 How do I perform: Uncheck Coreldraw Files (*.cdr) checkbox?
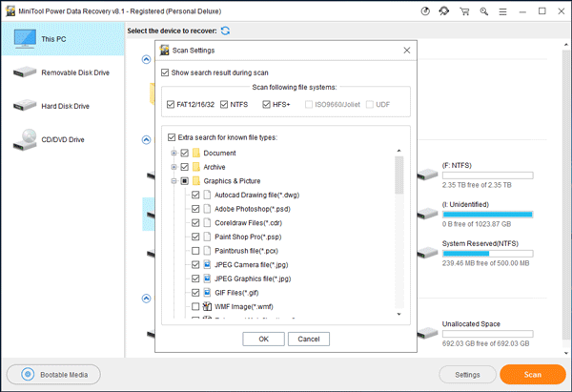tap(195, 222)
